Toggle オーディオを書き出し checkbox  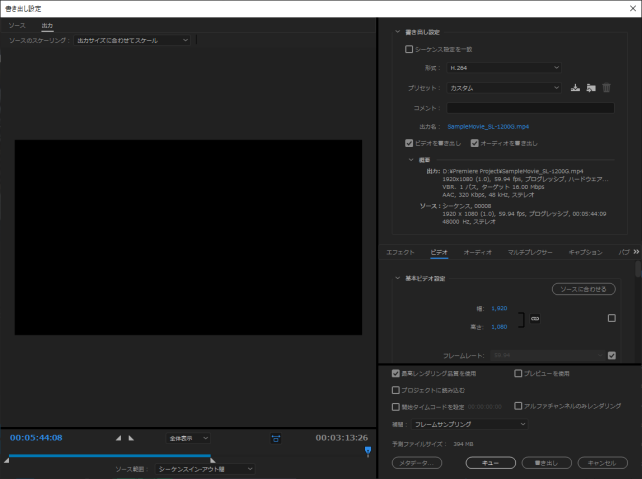(x=475, y=143)
